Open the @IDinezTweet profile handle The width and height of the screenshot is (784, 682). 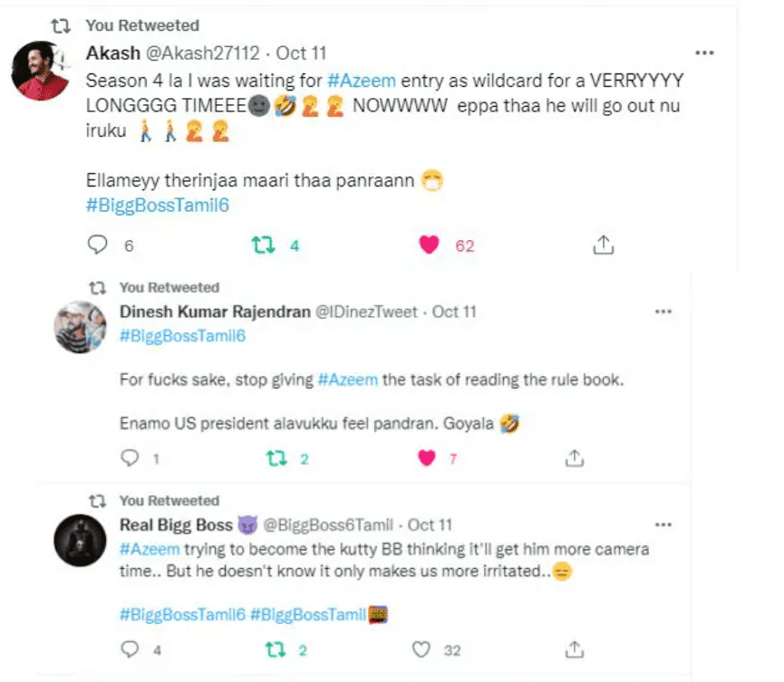pyautogui.click(x=365, y=312)
